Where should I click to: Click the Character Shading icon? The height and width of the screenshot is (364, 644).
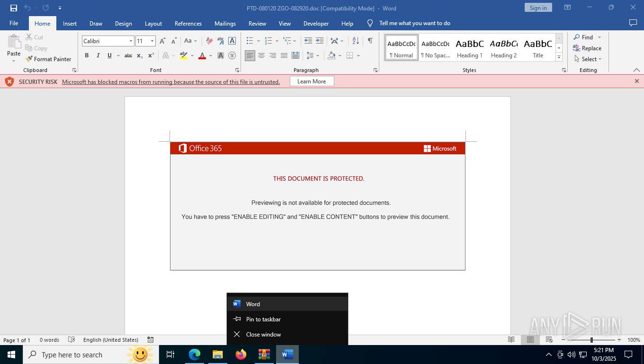click(221, 55)
